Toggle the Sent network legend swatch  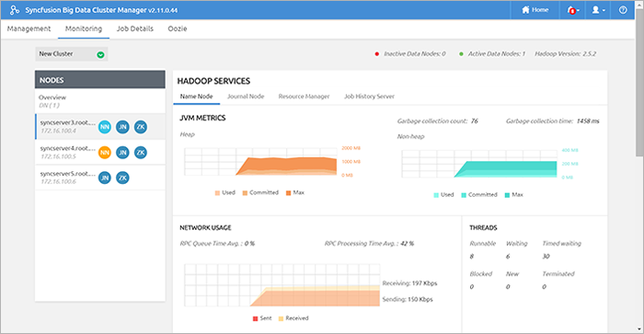click(255, 318)
